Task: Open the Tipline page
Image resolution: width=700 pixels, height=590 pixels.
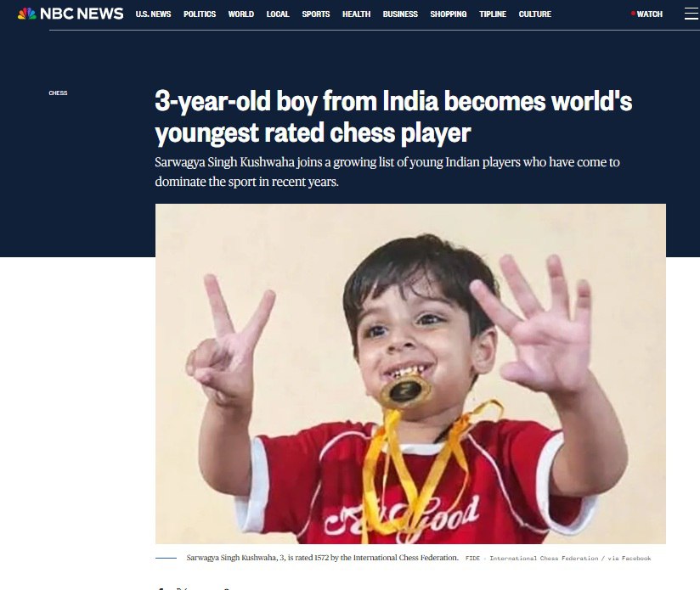Action: coord(493,14)
